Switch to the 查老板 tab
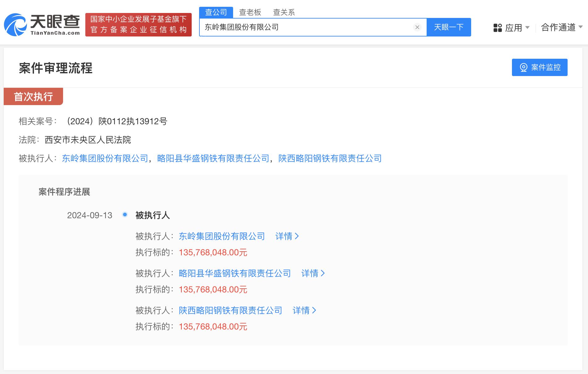Screen dimensions: 588x374 pyautogui.click(x=250, y=12)
